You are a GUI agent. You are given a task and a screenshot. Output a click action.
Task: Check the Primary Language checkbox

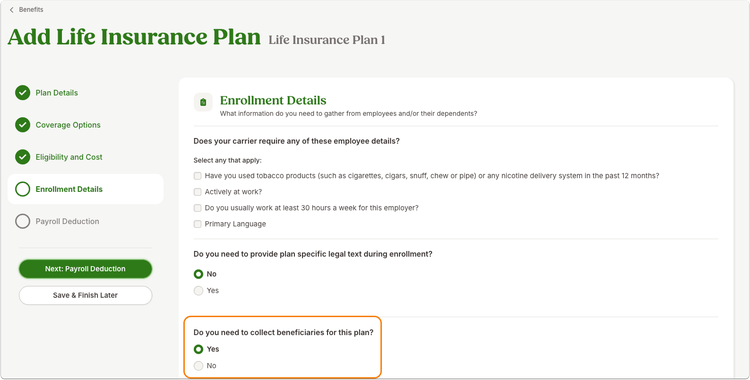click(198, 224)
